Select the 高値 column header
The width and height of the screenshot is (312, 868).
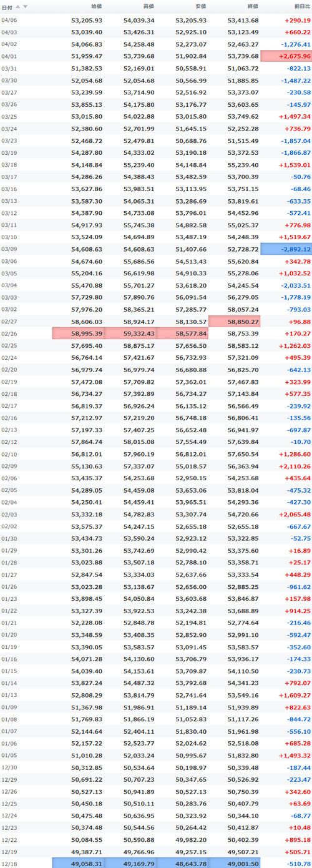coord(148,7)
